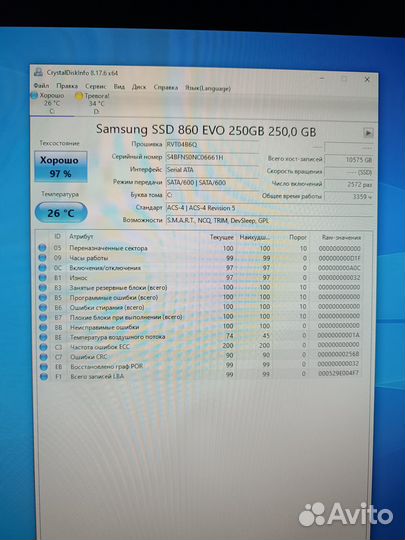Viewport: 405px width, 540px height.
Task: Click the Прошивка field RVT04B6Q
Action: (212, 145)
